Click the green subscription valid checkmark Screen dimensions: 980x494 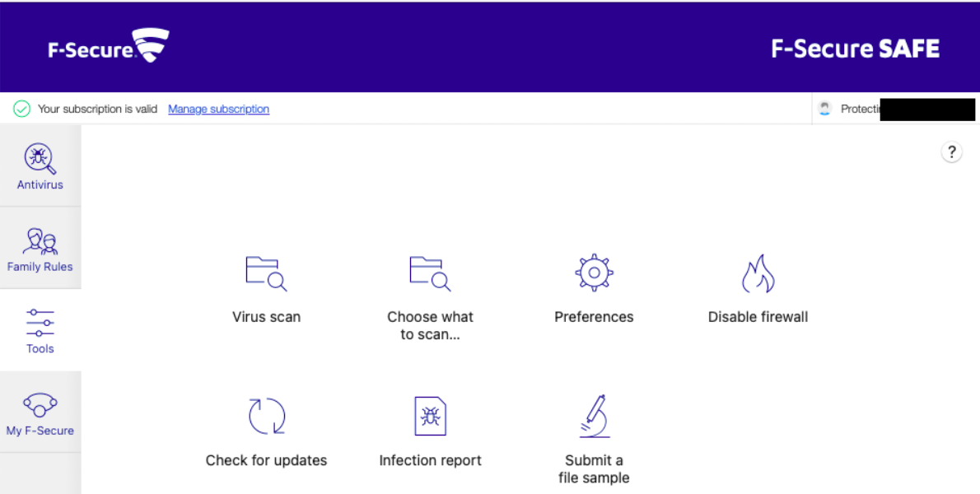pyautogui.click(x=22, y=109)
